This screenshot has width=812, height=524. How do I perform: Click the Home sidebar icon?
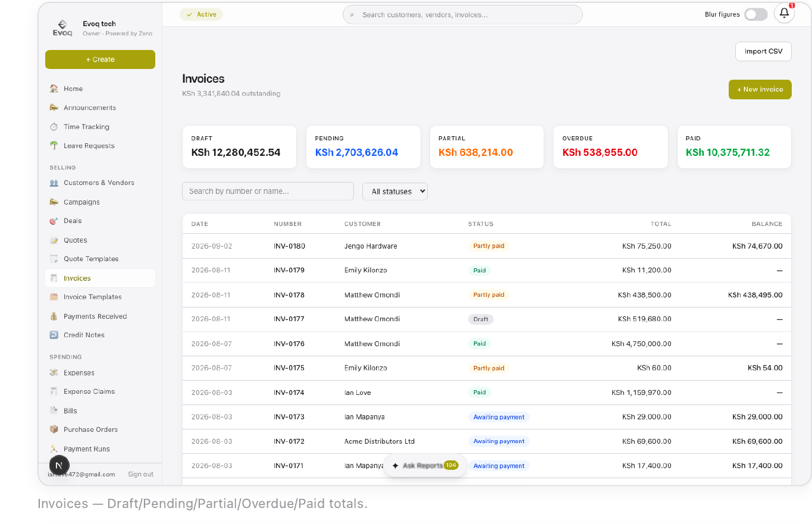54,89
